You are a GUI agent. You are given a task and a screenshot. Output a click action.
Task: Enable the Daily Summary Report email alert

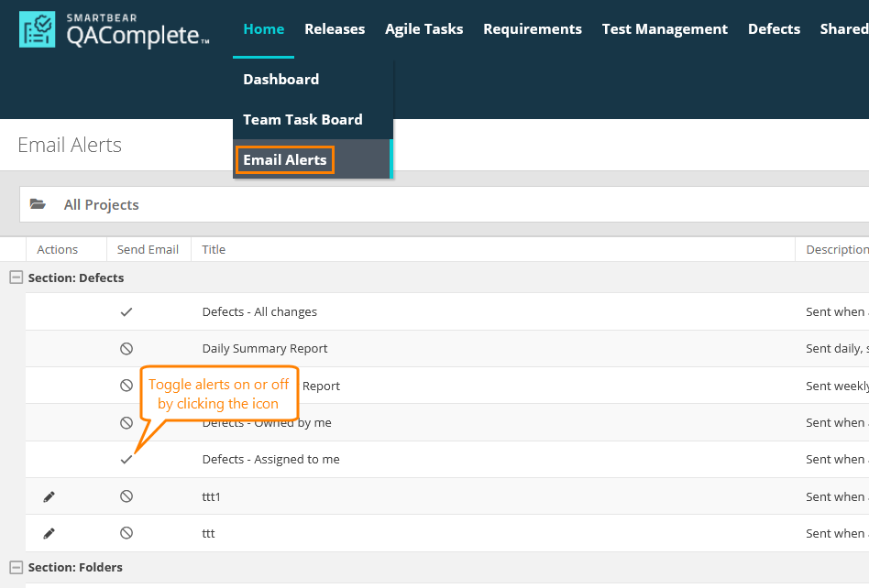point(126,349)
